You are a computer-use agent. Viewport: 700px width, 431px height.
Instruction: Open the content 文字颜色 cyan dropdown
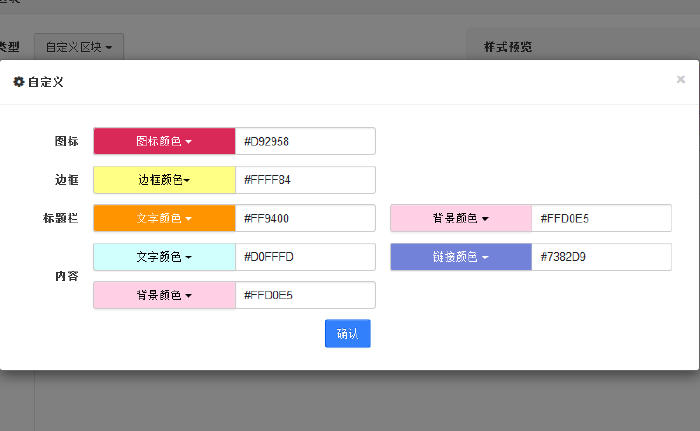164,257
